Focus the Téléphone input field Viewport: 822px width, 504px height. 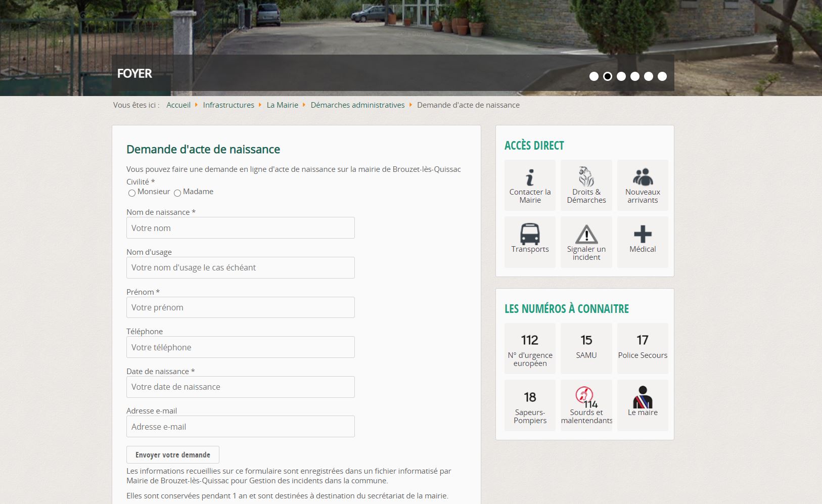pos(241,347)
